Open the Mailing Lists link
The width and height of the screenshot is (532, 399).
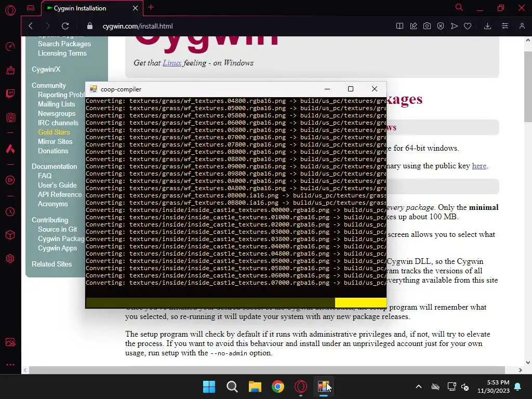point(56,104)
